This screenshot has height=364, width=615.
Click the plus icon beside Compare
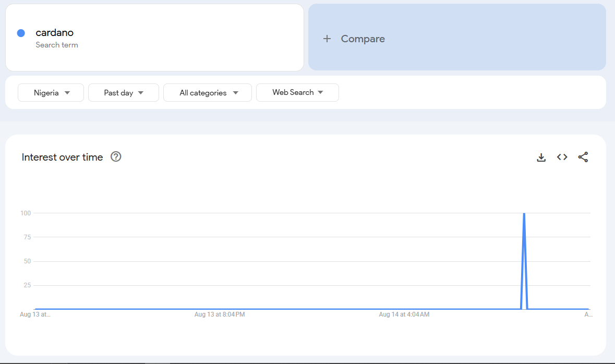pyautogui.click(x=327, y=39)
